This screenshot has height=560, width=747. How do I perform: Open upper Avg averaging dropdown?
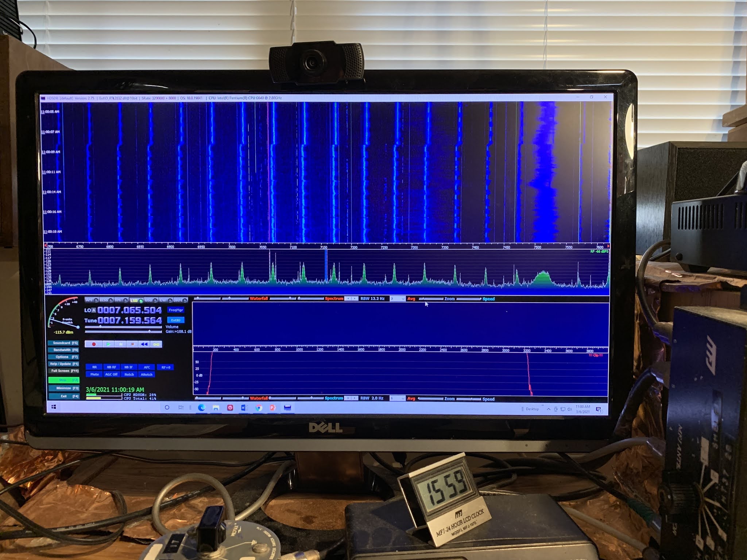pos(398,299)
